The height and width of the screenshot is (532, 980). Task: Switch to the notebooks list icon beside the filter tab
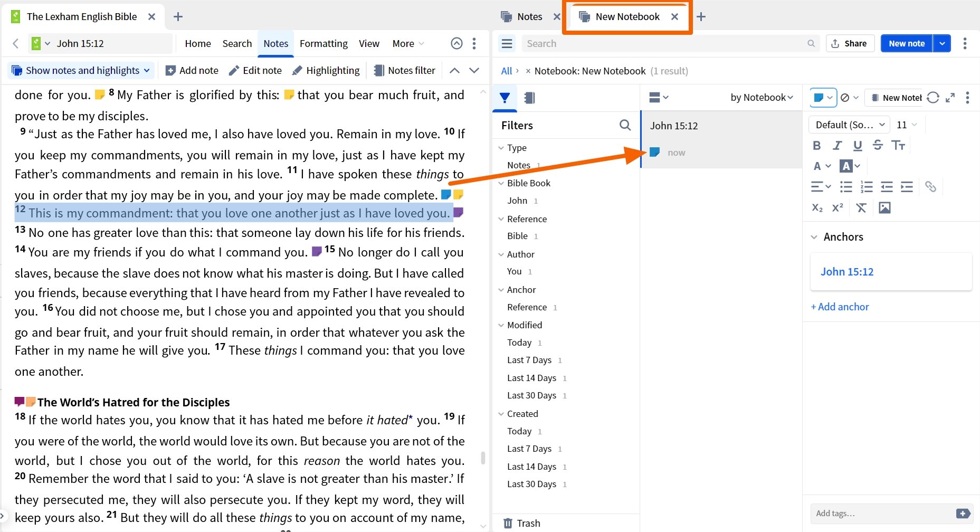coord(529,98)
